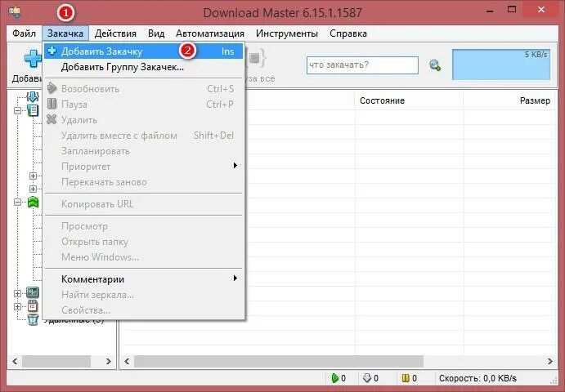Click the Возобновить menu entry
Viewport: 565px width, 392px height.
(x=143, y=88)
